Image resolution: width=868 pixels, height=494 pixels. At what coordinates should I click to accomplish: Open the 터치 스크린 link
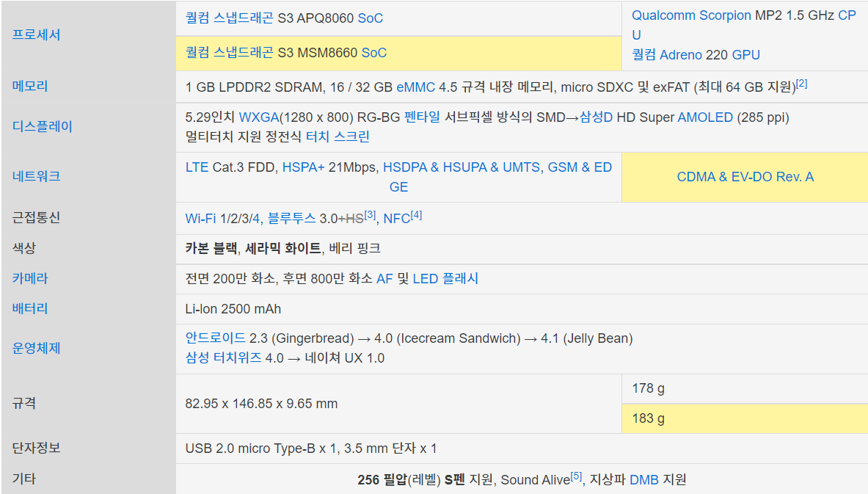338,137
